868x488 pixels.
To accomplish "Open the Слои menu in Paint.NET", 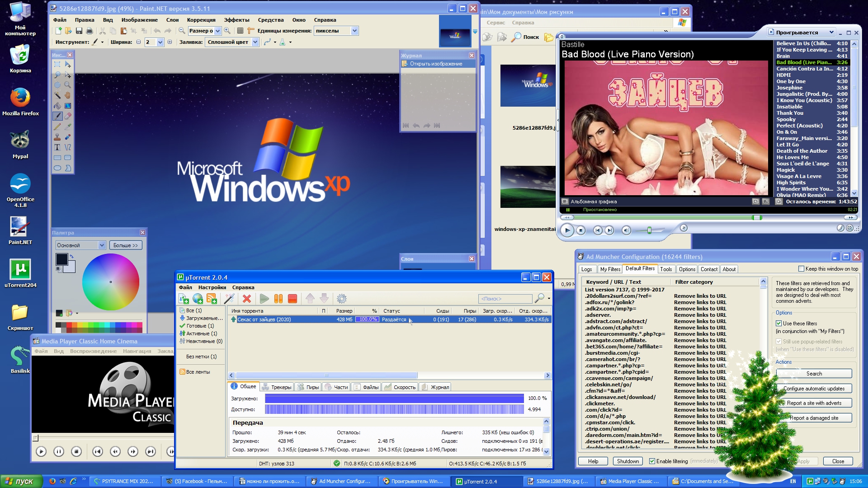I will coord(172,20).
